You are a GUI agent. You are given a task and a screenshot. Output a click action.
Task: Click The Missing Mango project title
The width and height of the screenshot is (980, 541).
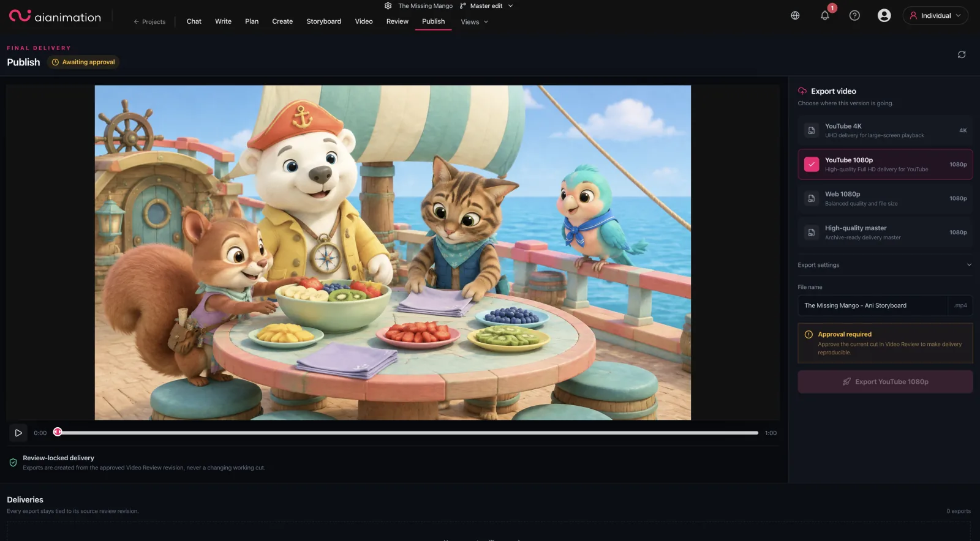coord(426,6)
